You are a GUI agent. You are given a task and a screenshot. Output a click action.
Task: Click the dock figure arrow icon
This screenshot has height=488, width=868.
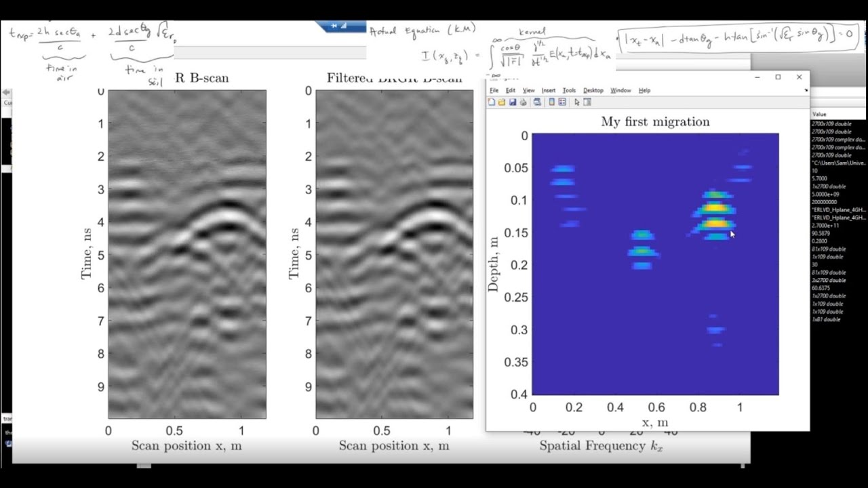(x=806, y=90)
